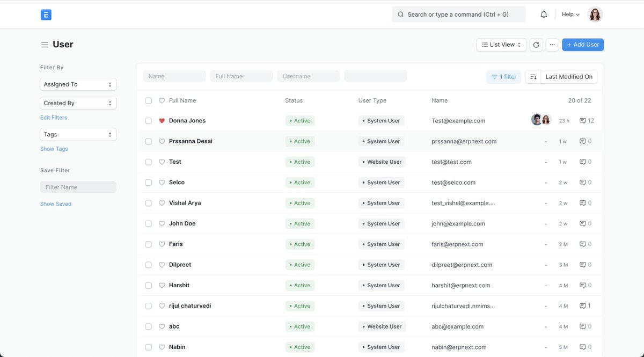Like the Faris row heart
The height and width of the screenshot is (357, 644).
point(162,244)
